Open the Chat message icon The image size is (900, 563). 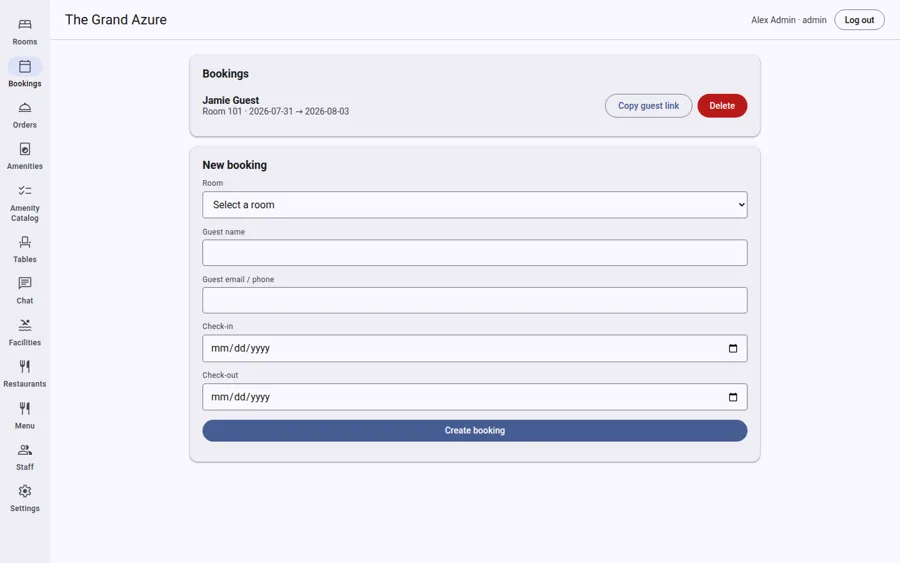(x=25, y=284)
